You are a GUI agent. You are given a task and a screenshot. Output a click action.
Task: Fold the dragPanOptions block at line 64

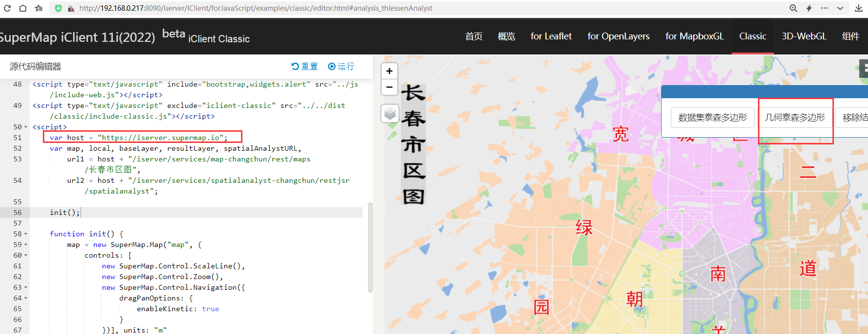pos(26,299)
